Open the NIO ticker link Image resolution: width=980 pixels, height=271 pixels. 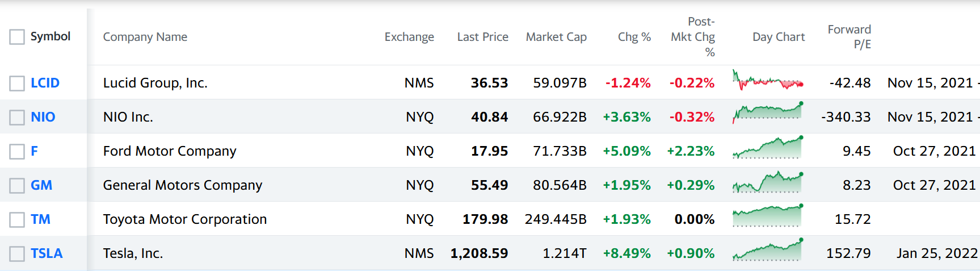pyautogui.click(x=43, y=117)
